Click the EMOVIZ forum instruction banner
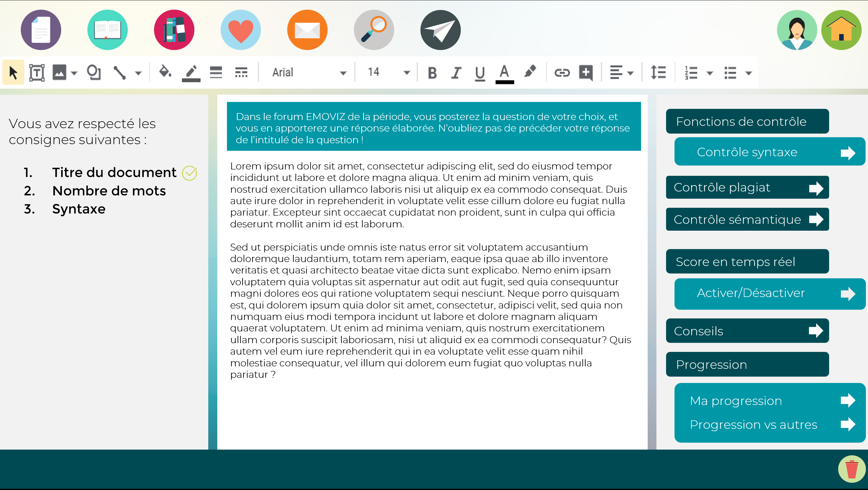This screenshot has height=490, width=868. [434, 126]
